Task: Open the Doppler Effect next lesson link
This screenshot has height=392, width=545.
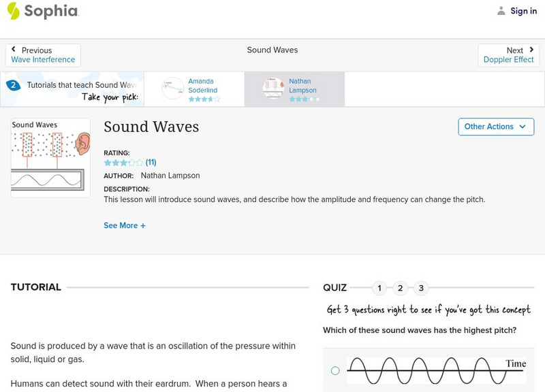Action: 508,60
